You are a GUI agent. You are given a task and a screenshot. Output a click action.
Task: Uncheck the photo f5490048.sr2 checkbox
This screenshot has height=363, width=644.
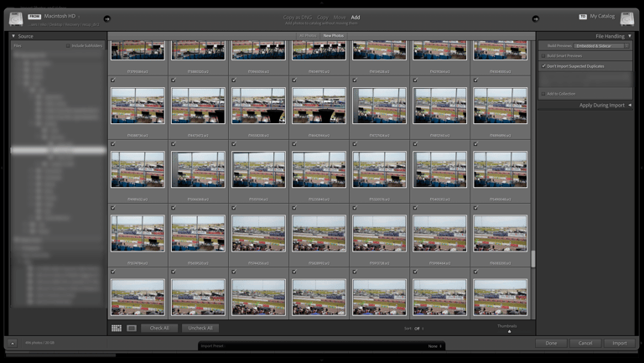pyautogui.click(x=475, y=144)
